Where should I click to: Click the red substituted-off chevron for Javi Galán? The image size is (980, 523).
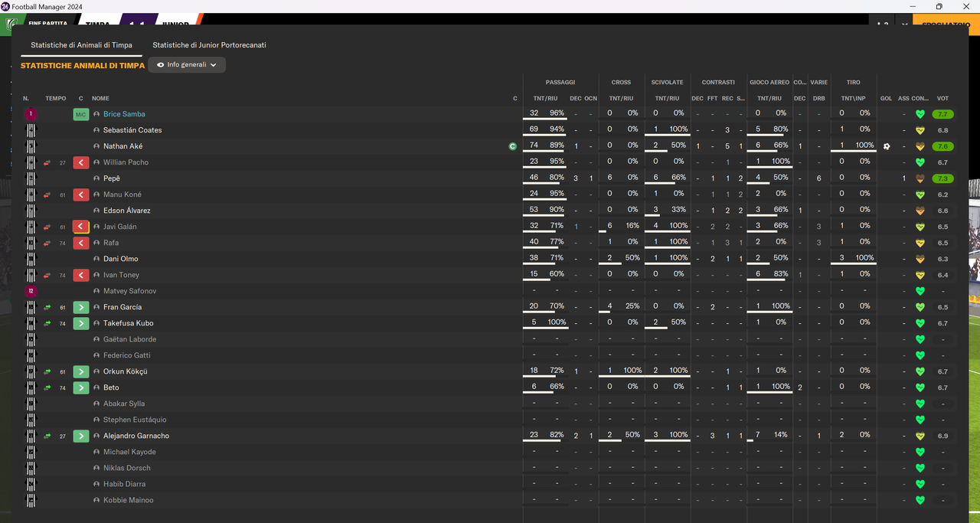point(81,227)
